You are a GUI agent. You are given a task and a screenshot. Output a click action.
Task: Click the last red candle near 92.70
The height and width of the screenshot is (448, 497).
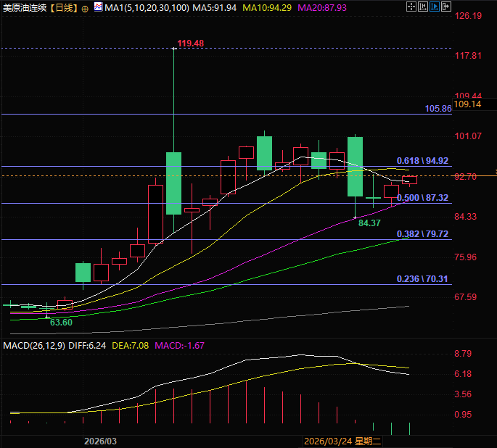tap(409, 180)
